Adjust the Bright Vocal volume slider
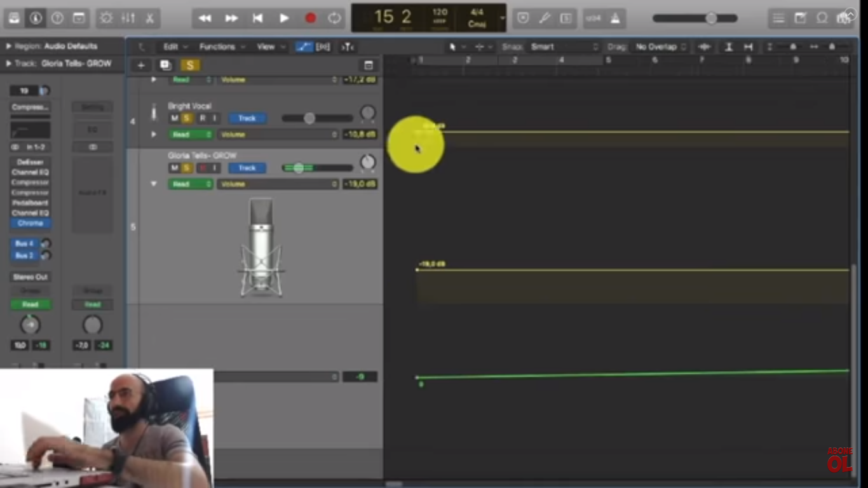 pyautogui.click(x=317, y=118)
